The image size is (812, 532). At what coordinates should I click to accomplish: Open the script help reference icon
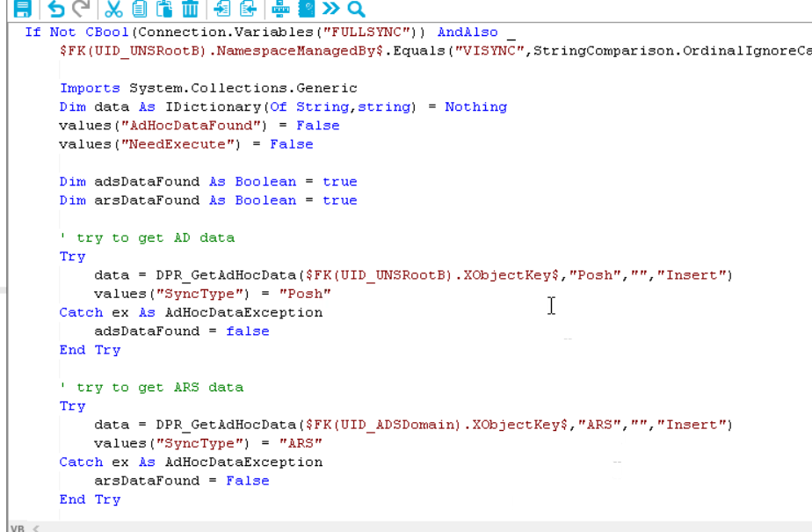point(306,10)
